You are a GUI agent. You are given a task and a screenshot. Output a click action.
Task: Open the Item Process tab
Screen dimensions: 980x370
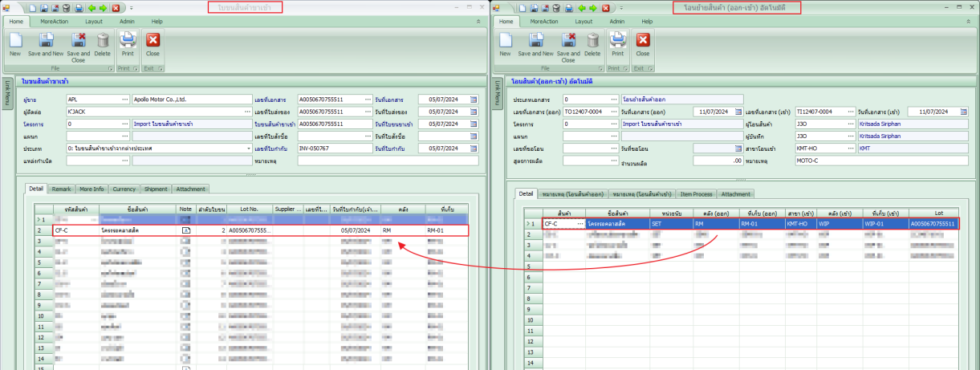point(696,194)
